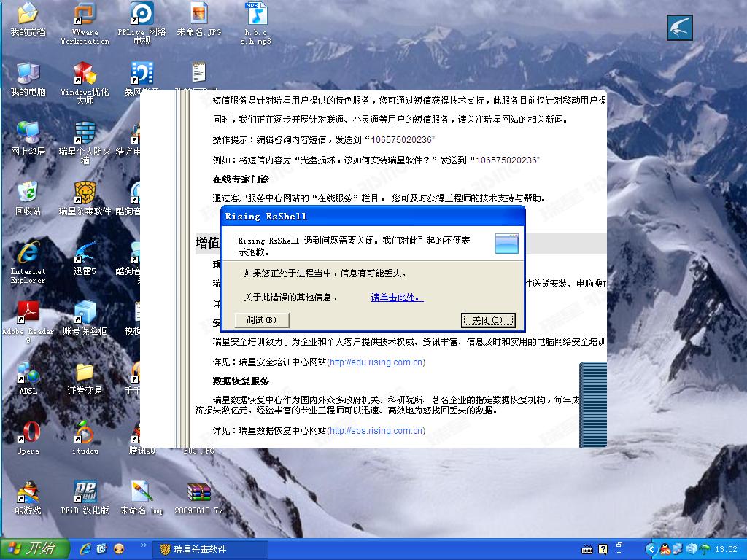
Task: Open the 我的文档 desktop folder
Action: pos(28,20)
